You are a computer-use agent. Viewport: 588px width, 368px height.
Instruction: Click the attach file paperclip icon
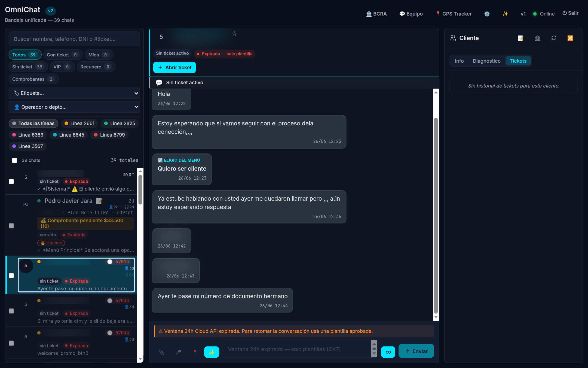click(x=161, y=352)
